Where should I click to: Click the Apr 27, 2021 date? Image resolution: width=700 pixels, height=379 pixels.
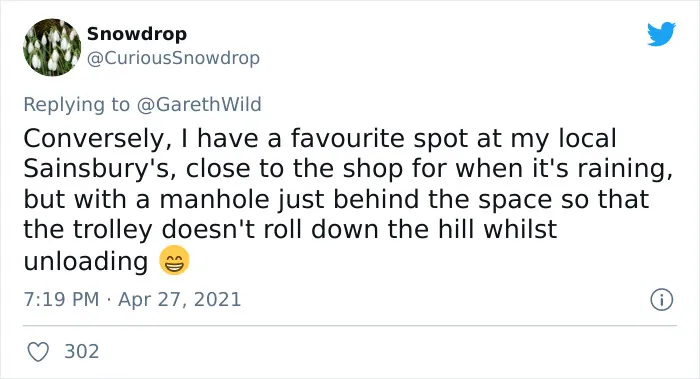pos(179,299)
